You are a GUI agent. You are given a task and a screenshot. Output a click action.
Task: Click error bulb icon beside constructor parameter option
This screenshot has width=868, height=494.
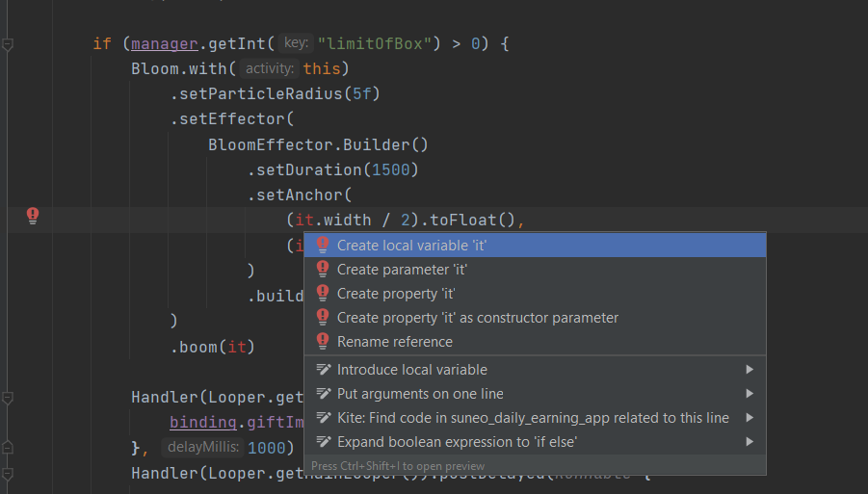click(323, 317)
